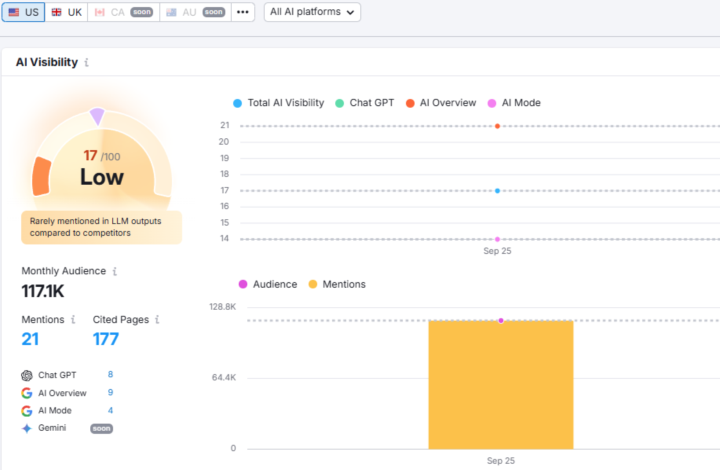Open the All AI platforms dropdown
The image size is (720, 470).
click(x=312, y=12)
